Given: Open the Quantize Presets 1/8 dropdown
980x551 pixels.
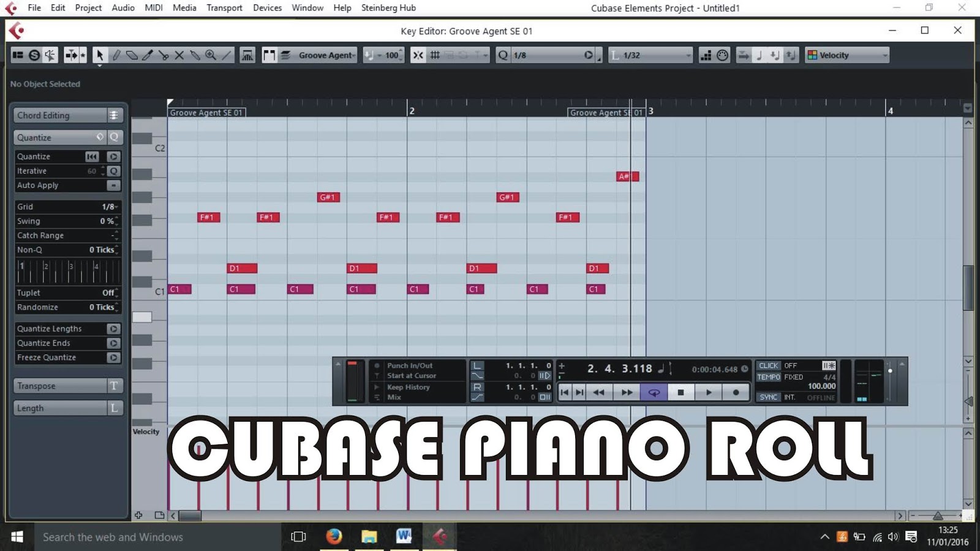Looking at the screenshot, I should [x=545, y=55].
